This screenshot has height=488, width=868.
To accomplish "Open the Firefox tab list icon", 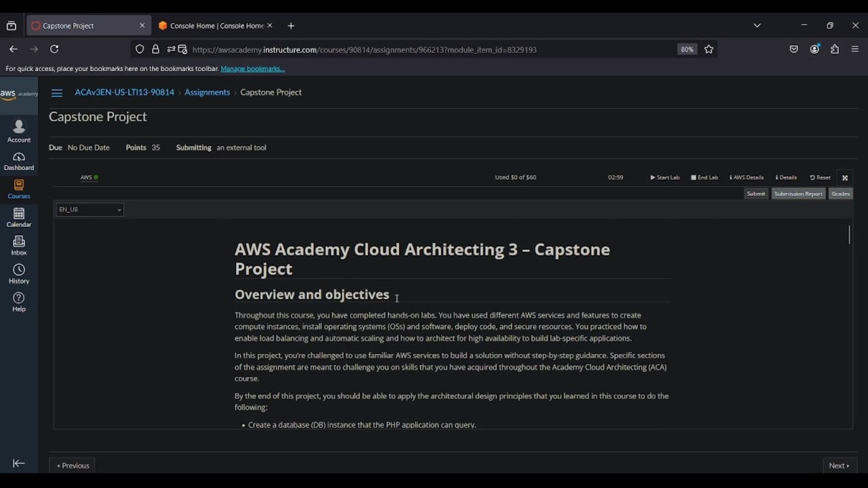I will [12, 26].
